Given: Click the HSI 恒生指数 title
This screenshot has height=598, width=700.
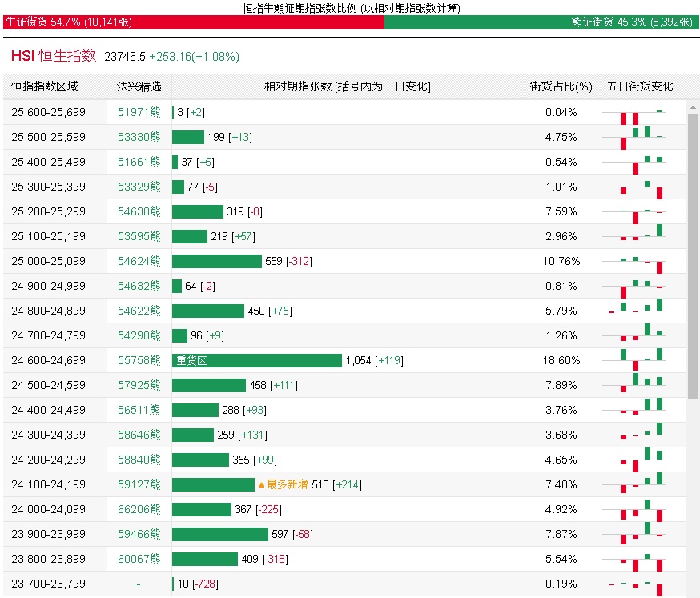Looking at the screenshot, I should click(54, 56).
